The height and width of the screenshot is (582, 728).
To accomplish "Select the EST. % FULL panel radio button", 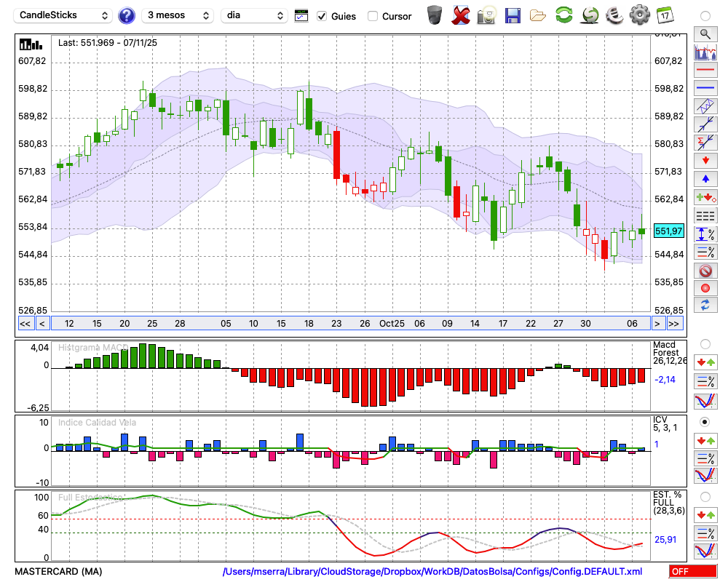I will [705, 497].
